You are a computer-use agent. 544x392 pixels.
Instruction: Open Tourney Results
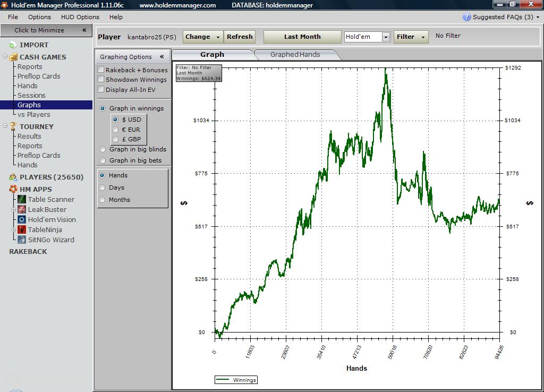tap(30, 136)
